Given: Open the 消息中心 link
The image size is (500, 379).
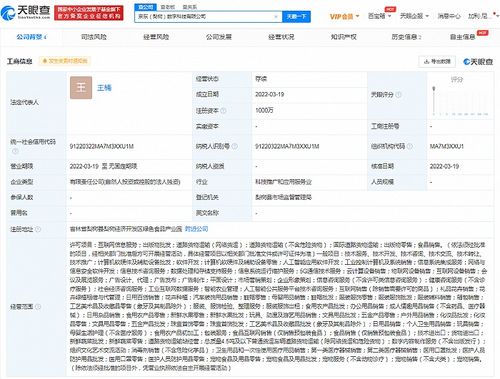Looking at the screenshot, I should [x=449, y=16].
